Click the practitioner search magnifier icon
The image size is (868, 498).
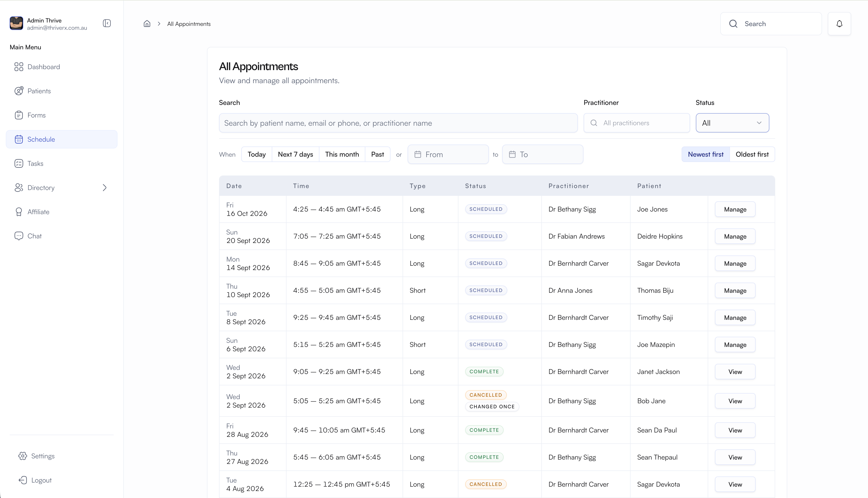(594, 123)
